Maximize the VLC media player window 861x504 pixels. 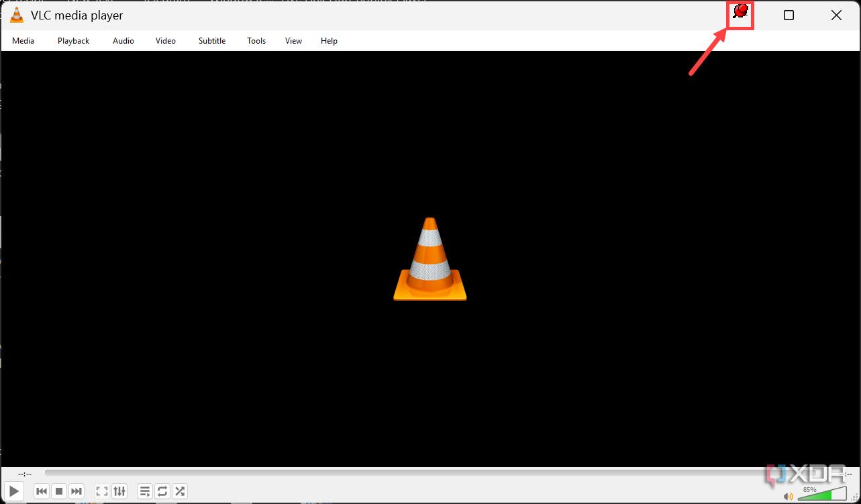click(789, 15)
